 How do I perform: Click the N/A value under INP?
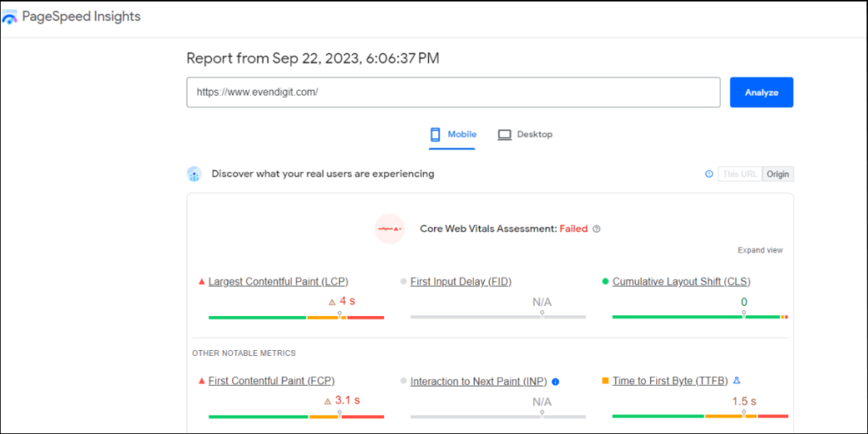pos(542,401)
